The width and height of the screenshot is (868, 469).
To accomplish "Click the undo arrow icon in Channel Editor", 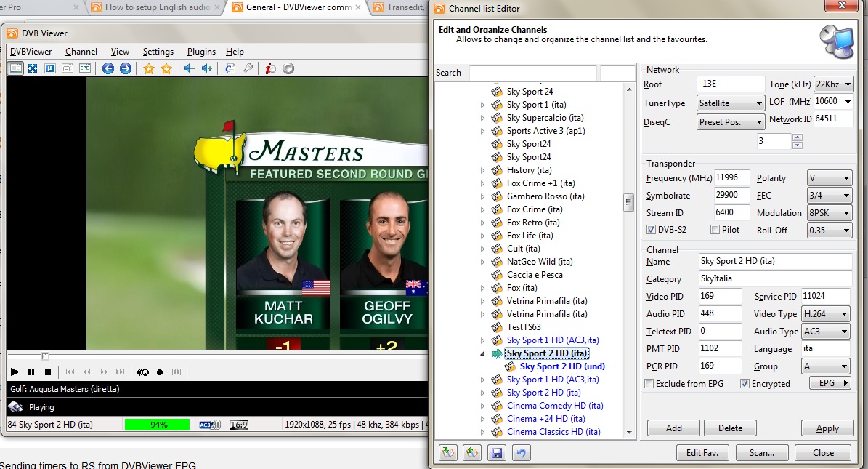I will click(521, 453).
